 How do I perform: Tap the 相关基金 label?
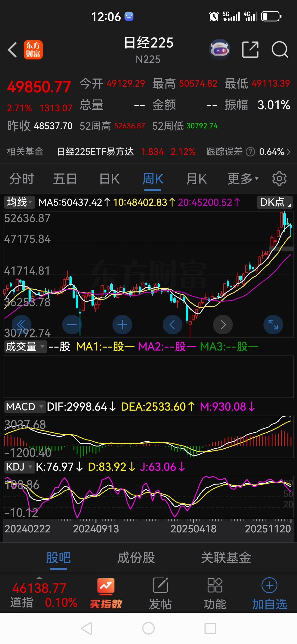point(25,152)
